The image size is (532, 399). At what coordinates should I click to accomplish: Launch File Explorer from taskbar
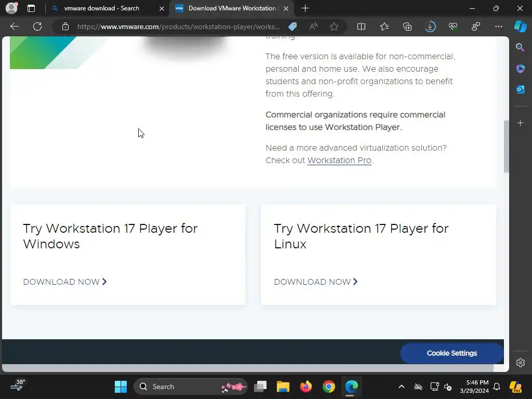[x=283, y=387]
